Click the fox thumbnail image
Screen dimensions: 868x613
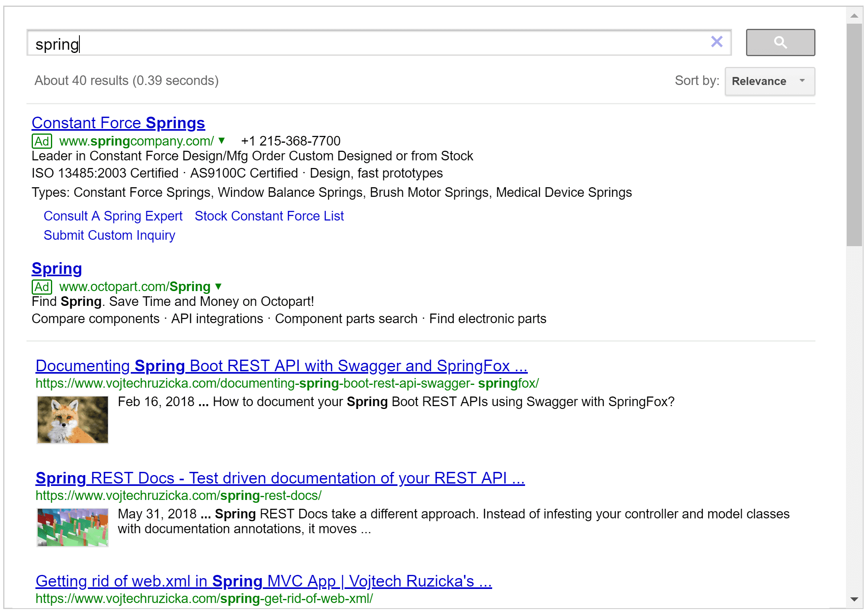(x=73, y=419)
